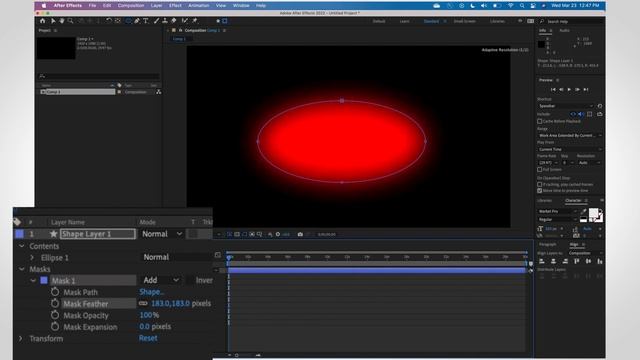Viewport: 640px width, 360px height.
Task: Collapse Mask 1 properties
Action: click(33, 281)
